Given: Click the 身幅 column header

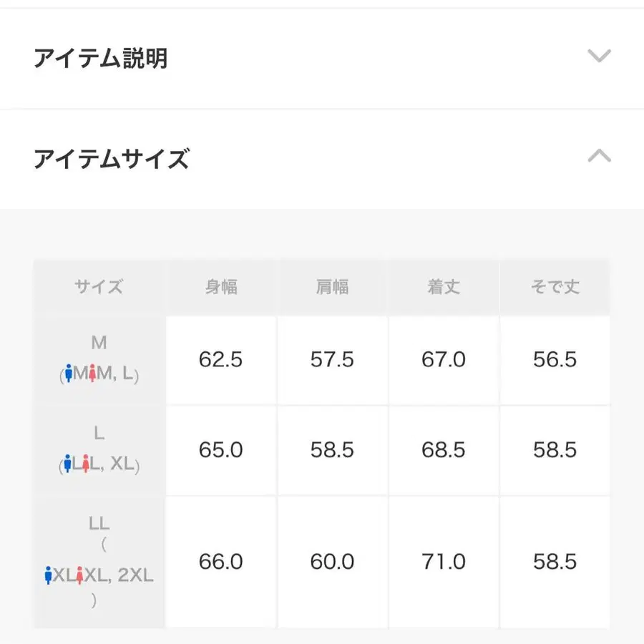Looking at the screenshot, I should point(220,287).
